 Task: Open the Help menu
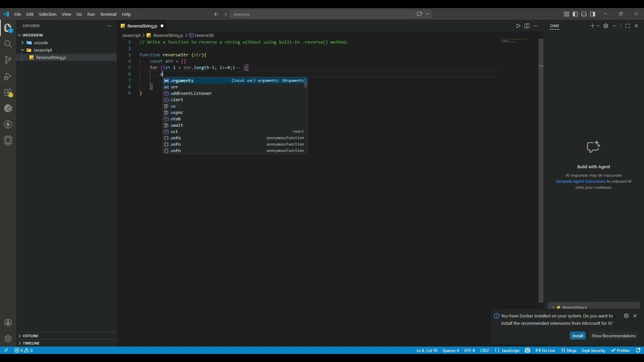(x=126, y=14)
